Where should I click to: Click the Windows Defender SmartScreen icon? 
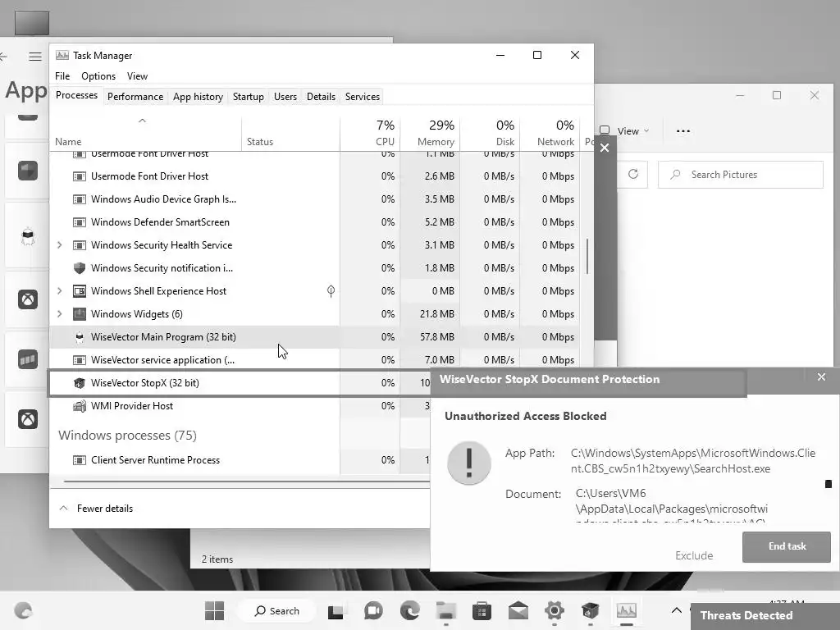point(80,222)
